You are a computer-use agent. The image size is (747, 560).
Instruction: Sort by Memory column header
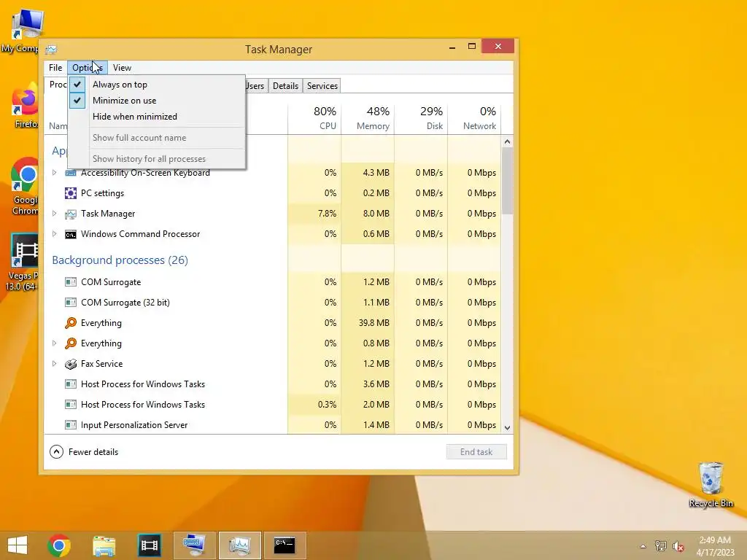click(x=368, y=119)
